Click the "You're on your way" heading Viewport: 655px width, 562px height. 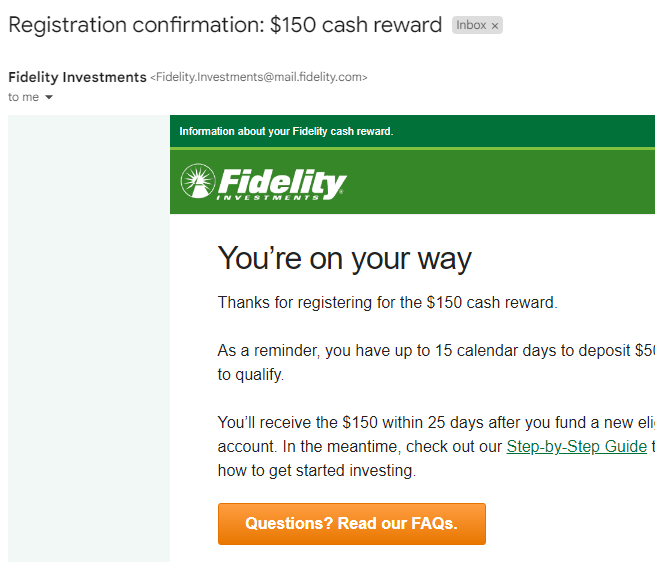344,258
